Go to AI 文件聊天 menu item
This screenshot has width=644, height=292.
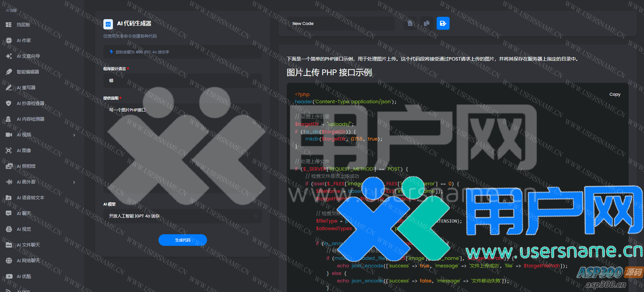click(28, 245)
